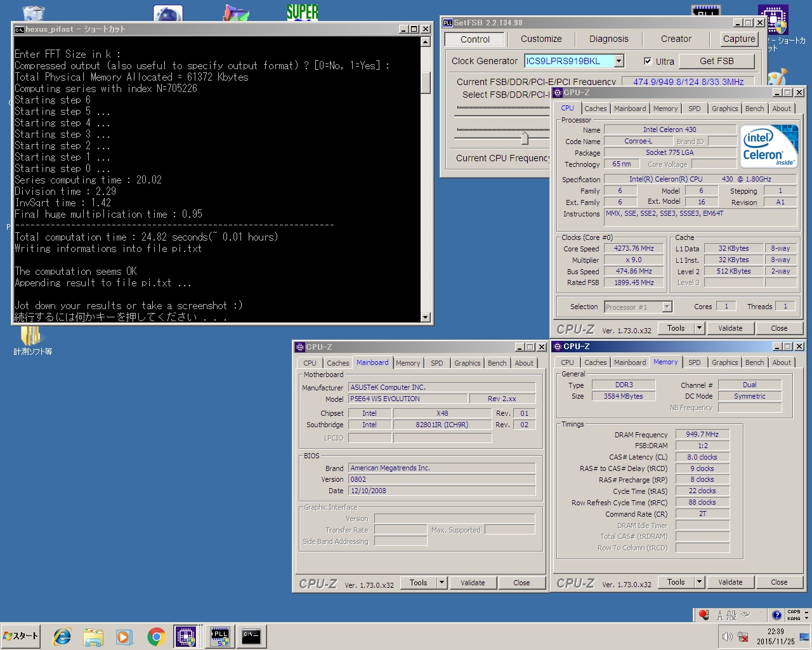
Task: Open About tab in top CPU-Z window
Action: pyautogui.click(x=782, y=109)
